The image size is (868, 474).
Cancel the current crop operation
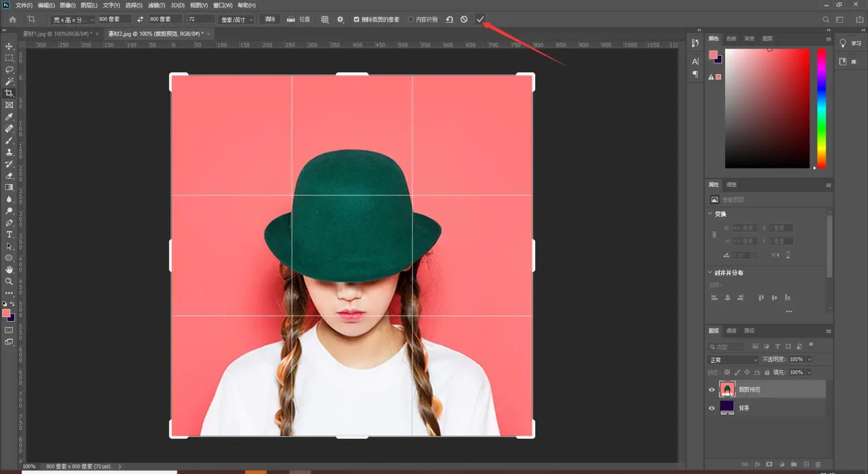point(464,19)
